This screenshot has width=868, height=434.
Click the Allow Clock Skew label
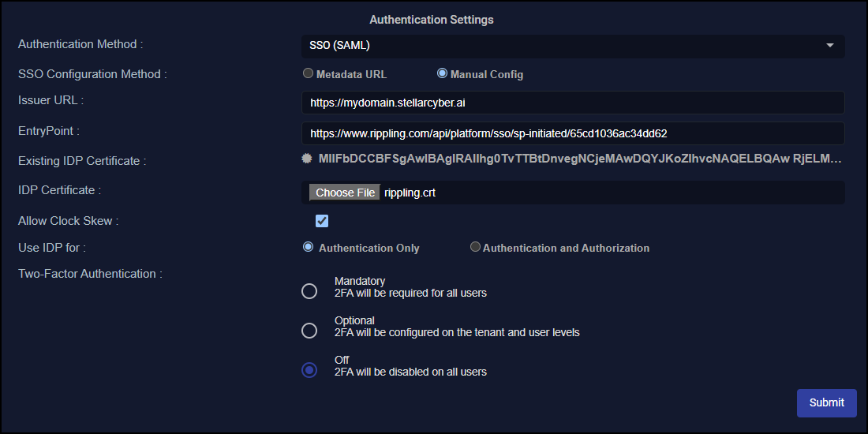tap(68, 221)
